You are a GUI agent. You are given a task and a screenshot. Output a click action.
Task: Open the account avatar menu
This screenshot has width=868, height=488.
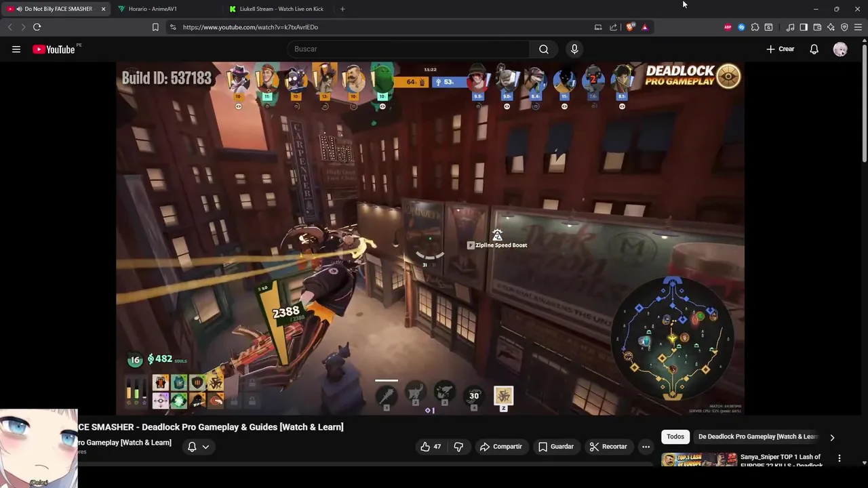[x=840, y=49]
